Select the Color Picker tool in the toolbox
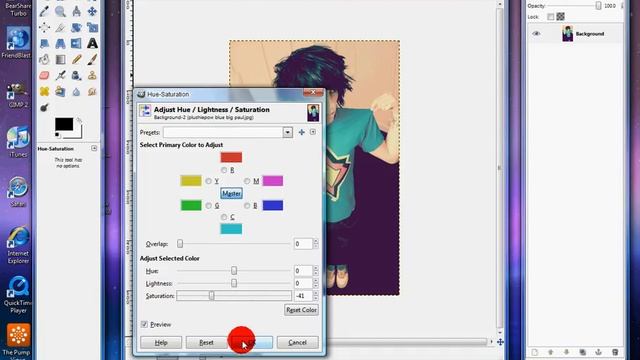Screen dimensions: 640x360 coord(44,11)
